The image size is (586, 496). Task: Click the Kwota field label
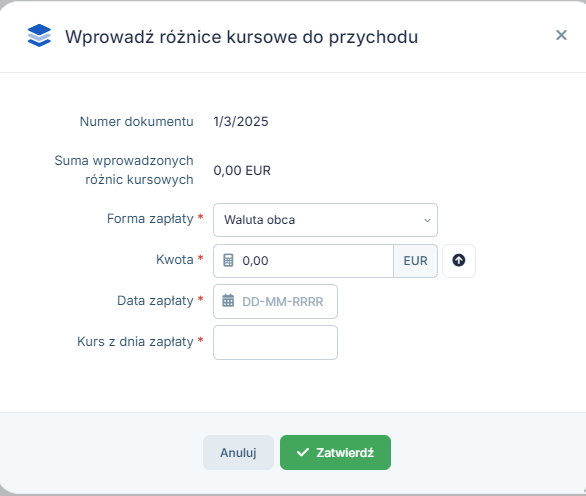pyautogui.click(x=175, y=259)
